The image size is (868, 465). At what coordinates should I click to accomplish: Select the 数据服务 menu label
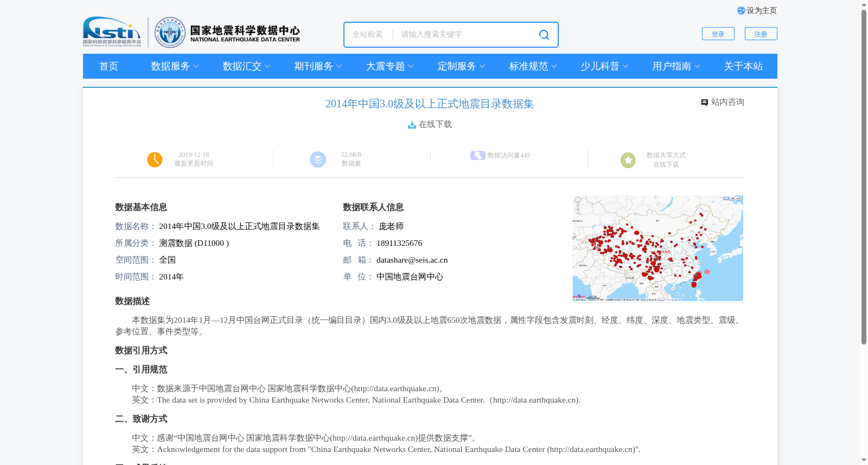170,66
